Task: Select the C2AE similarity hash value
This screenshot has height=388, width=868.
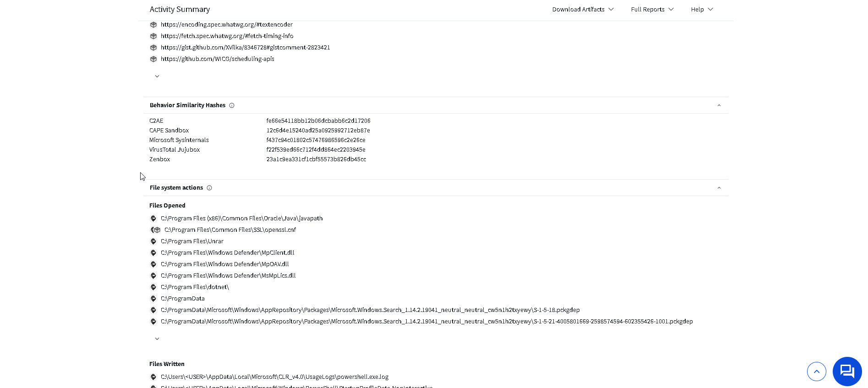Action: (318, 121)
